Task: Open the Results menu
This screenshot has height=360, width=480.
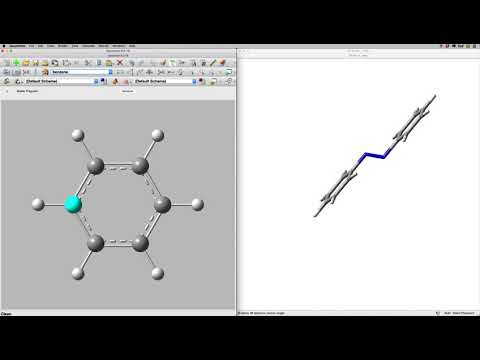Action: (x=103, y=46)
